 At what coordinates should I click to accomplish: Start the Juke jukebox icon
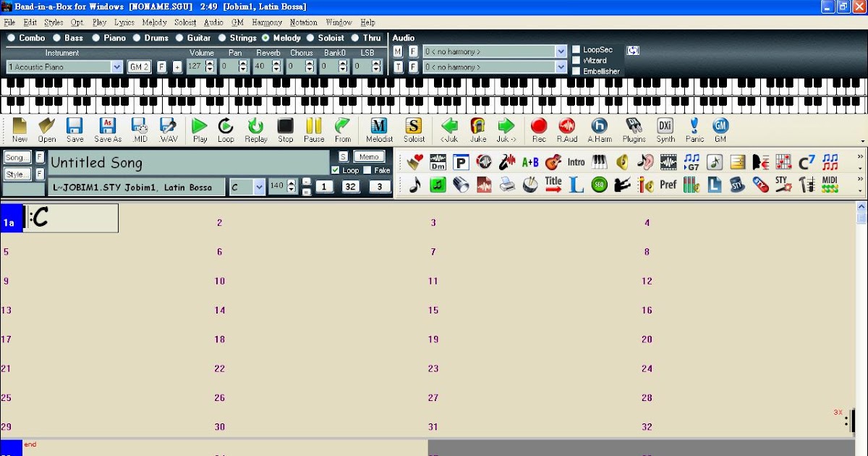click(x=478, y=130)
